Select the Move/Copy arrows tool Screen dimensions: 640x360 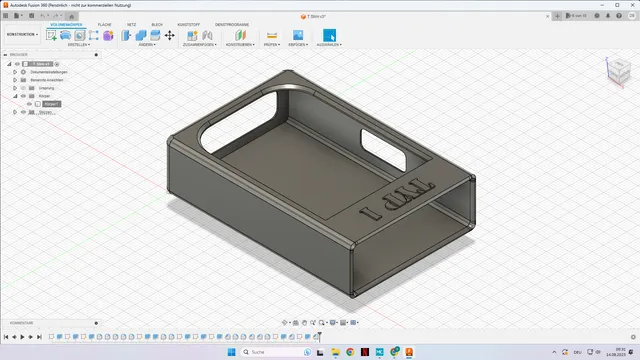169,36
